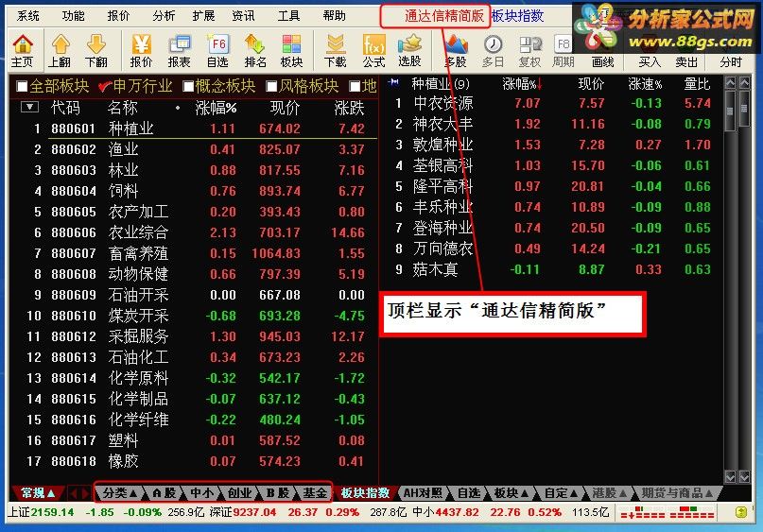Open the 自选 F6 watchlist icon
The height and width of the screenshot is (532, 763).
click(x=217, y=50)
